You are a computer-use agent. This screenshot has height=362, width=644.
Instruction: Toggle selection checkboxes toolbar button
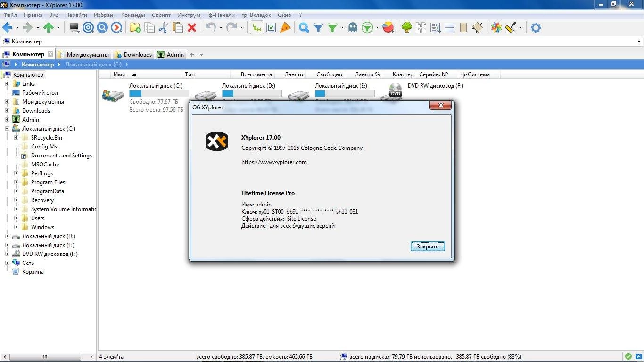(271, 28)
